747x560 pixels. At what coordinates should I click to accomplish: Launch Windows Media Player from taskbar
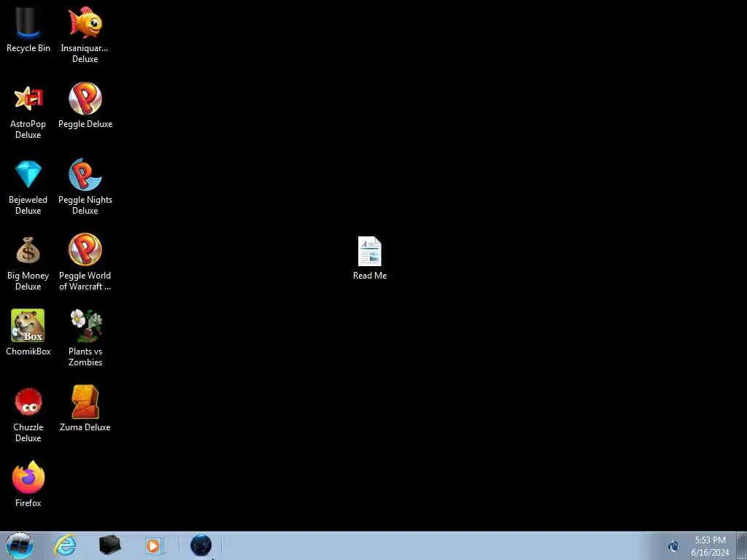click(x=155, y=545)
